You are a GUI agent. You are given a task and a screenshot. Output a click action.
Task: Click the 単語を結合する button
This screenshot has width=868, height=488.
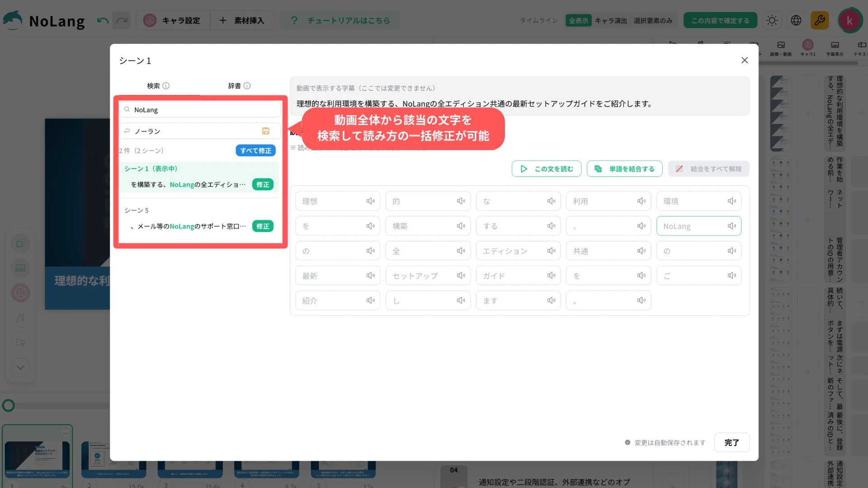(x=624, y=169)
